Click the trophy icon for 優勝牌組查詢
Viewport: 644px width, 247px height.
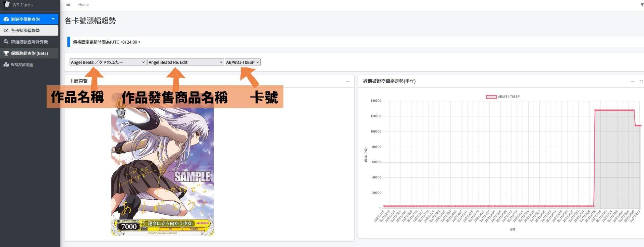6,53
